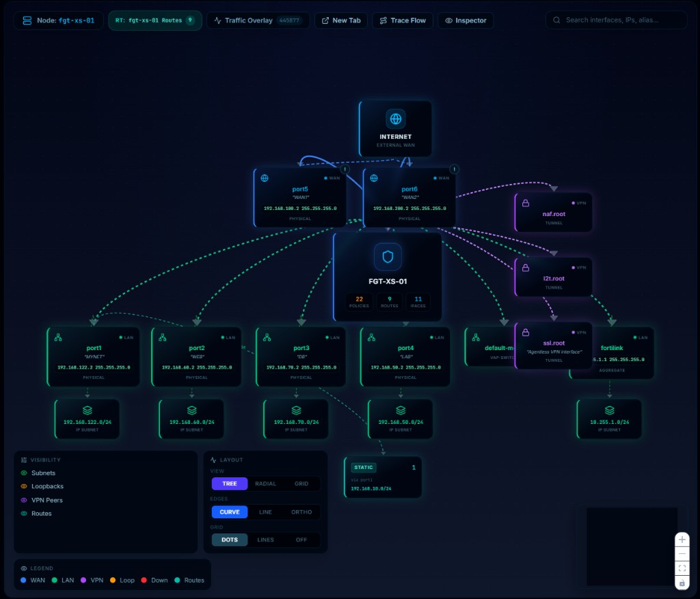Click the port5 IP address text

click(300, 209)
